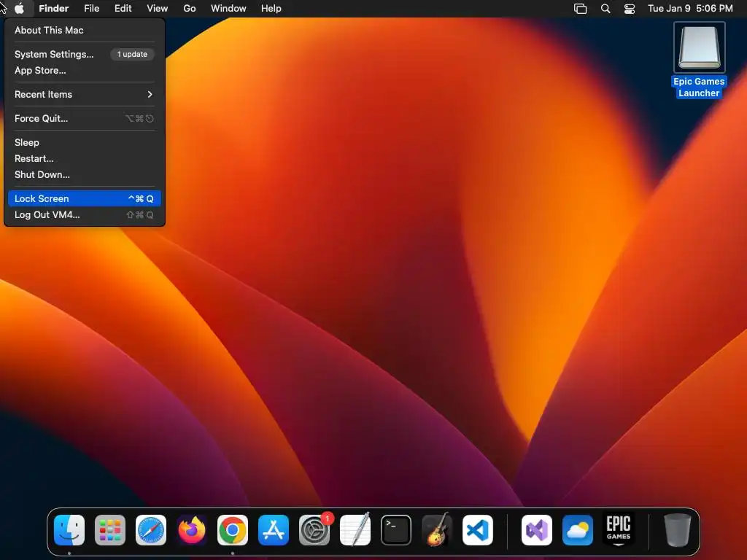Launch Firefox from the Dock
The height and width of the screenshot is (560, 747).
pyautogui.click(x=192, y=530)
